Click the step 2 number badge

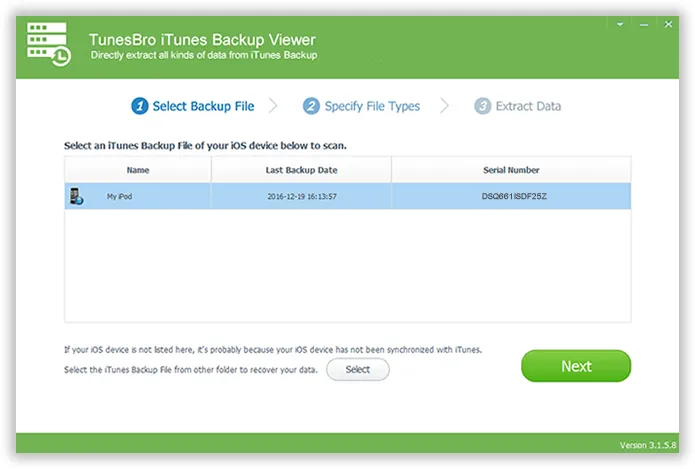312,106
